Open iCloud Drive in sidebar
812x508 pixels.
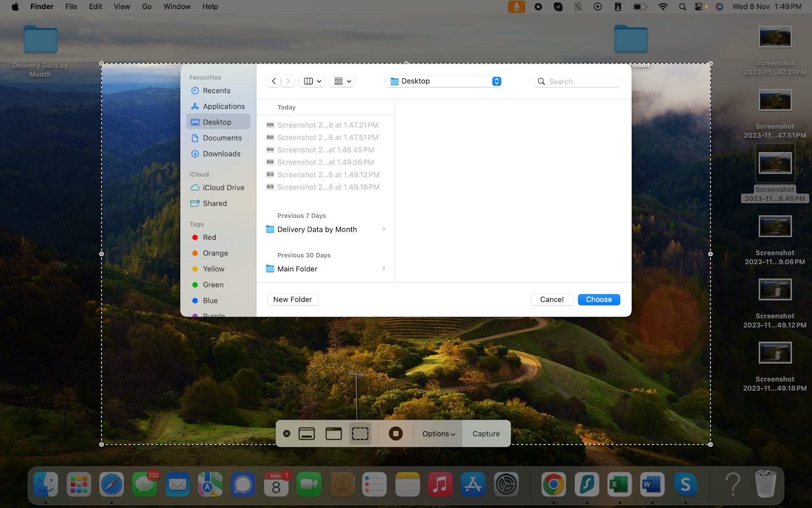(x=223, y=188)
